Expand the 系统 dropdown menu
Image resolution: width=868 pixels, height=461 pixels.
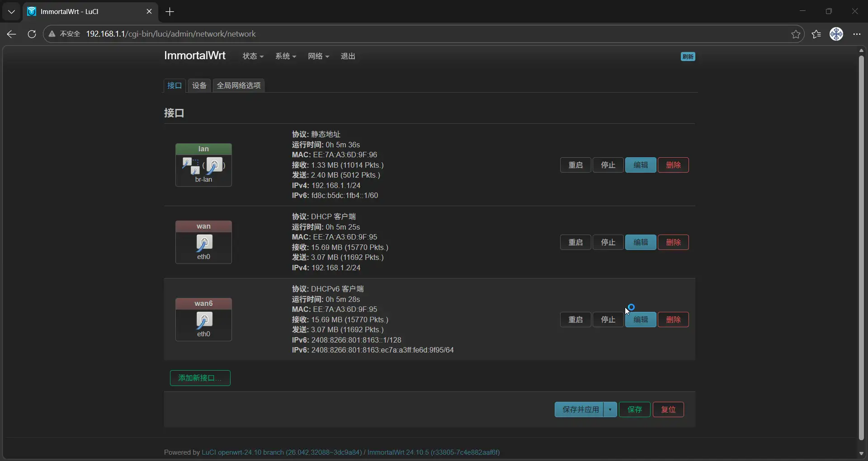pyautogui.click(x=285, y=56)
